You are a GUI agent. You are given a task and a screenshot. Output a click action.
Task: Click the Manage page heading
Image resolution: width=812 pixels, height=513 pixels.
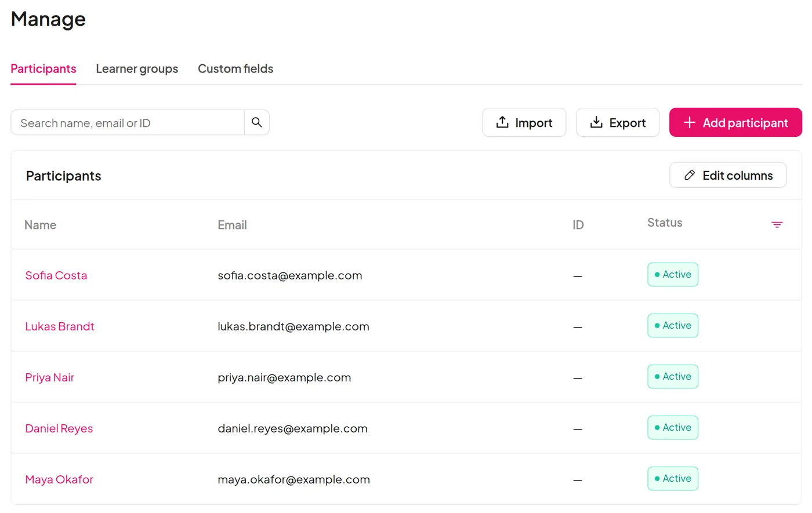(x=48, y=19)
